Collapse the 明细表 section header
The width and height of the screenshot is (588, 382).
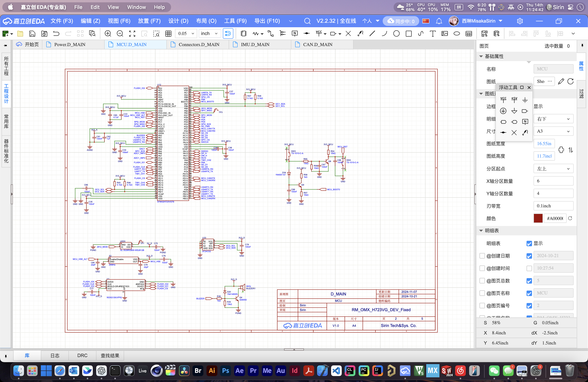point(481,230)
